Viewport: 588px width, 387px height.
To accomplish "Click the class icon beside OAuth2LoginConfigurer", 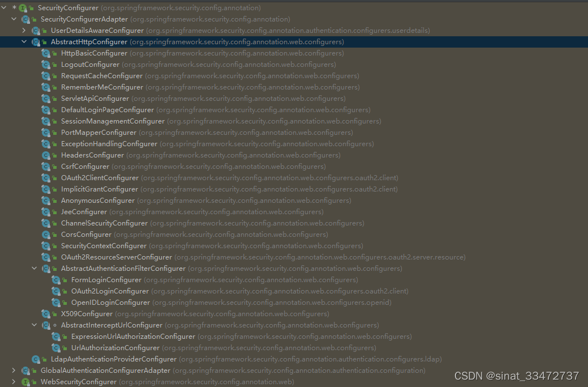I will [x=55, y=291].
